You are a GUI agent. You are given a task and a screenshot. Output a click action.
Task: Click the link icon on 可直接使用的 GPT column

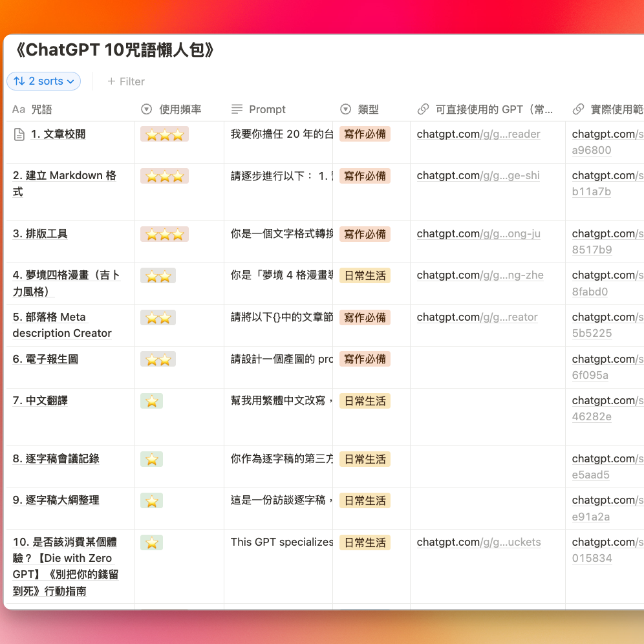point(424,109)
